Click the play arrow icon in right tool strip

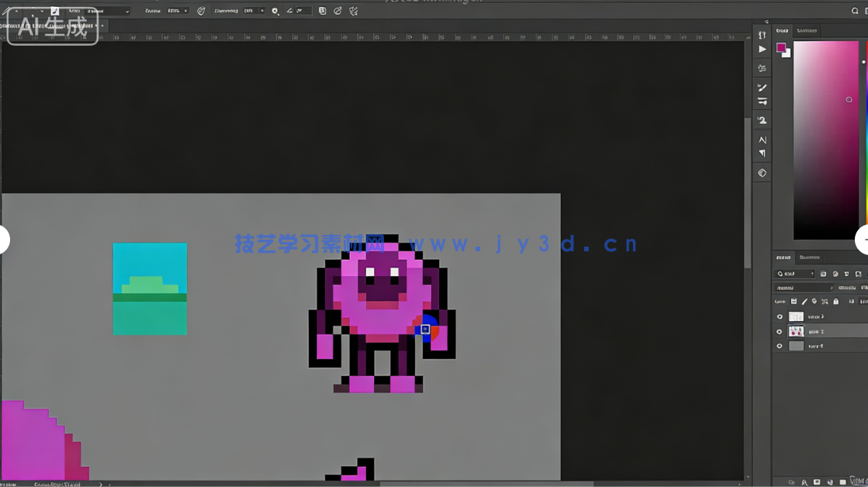pos(762,49)
